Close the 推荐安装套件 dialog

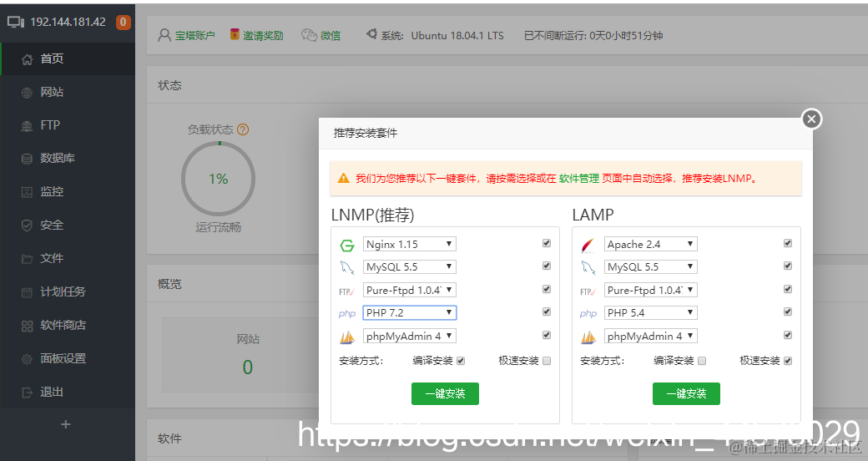point(811,119)
